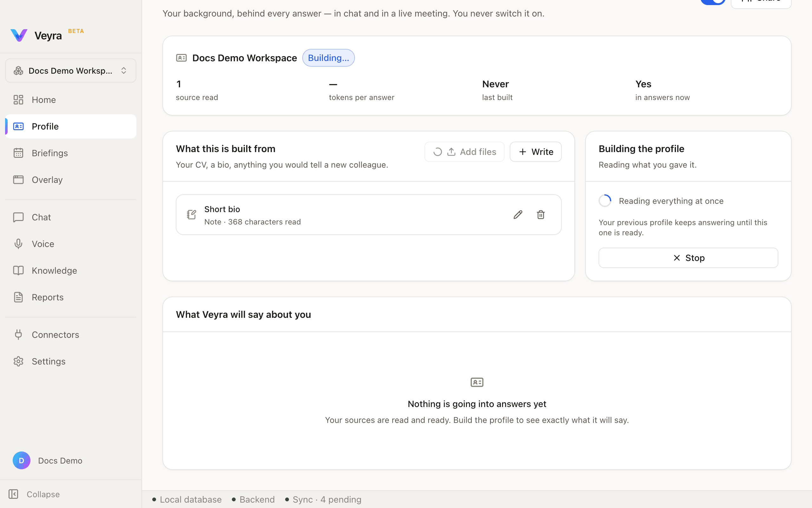Flip the blue on/off switch beside Share
This screenshot has height=508, width=812.
tap(713, 2)
